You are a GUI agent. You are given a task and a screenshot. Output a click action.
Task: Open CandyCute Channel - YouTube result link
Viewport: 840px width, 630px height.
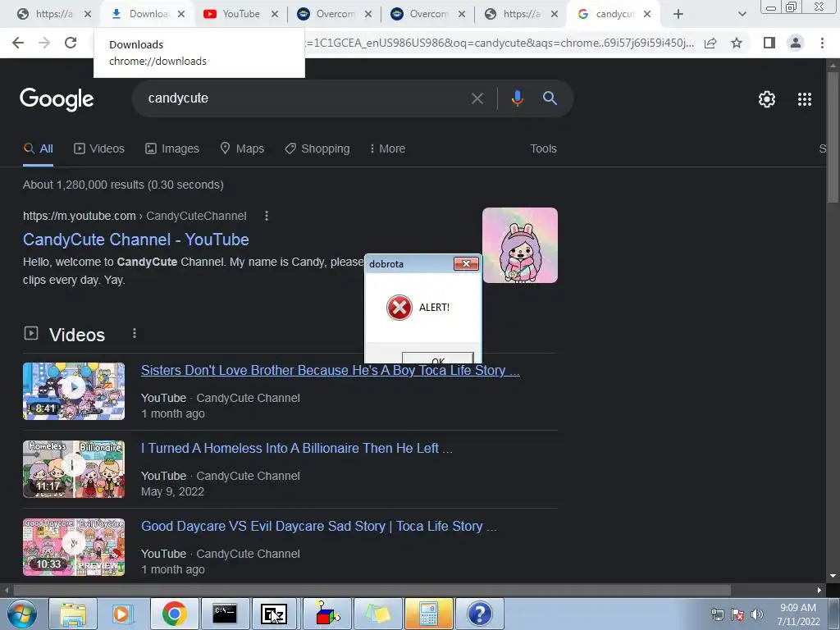136,240
